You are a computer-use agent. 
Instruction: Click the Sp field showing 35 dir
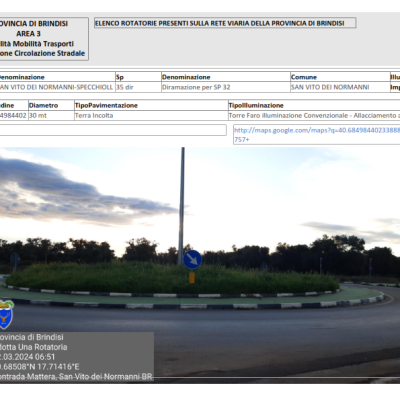(x=138, y=87)
